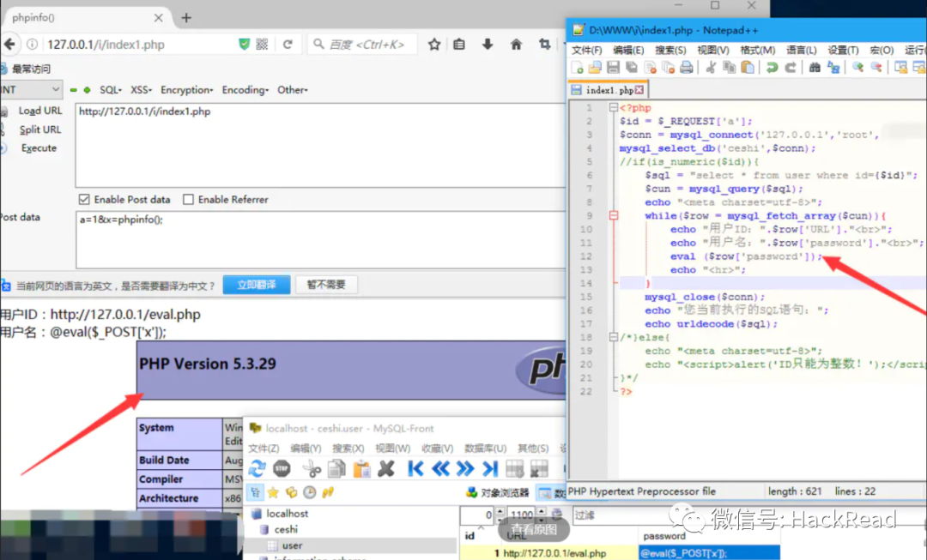Open the Encryption dropdown in HackBar
This screenshot has height=560, width=927.
click(x=187, y=90)
